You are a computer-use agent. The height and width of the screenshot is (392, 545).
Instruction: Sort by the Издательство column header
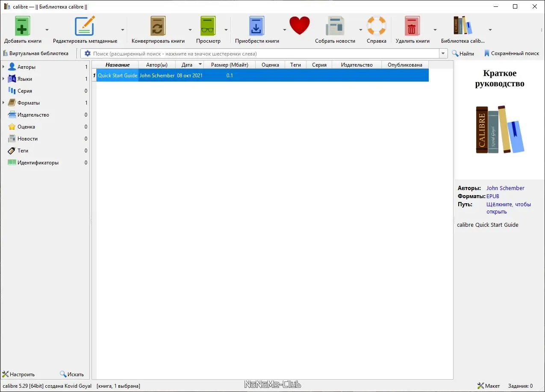click(357, 65)
